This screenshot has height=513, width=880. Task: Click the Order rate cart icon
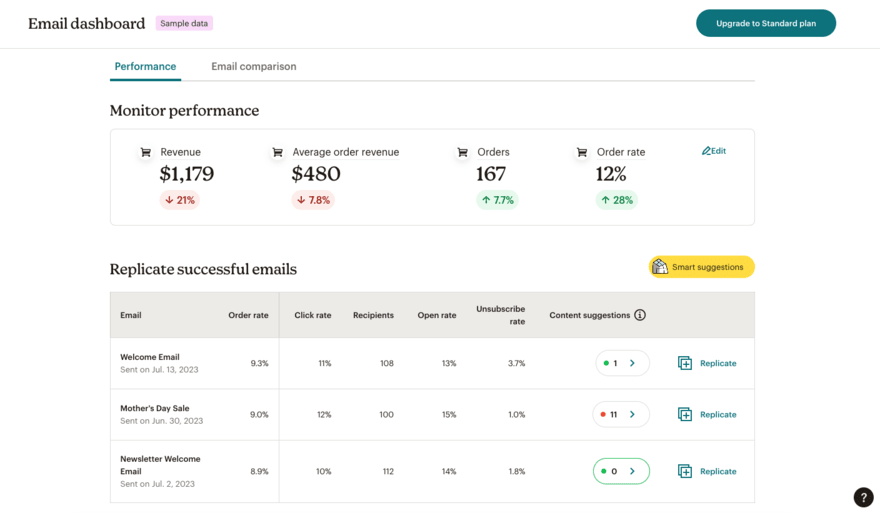tap(582, 152)
